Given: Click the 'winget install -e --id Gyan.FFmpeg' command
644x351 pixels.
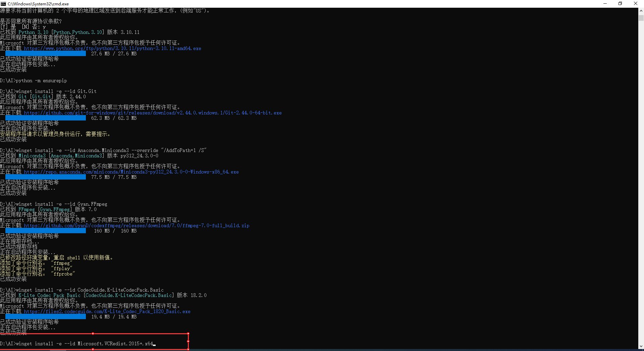Looking at the screenshot, I should 54,204.
